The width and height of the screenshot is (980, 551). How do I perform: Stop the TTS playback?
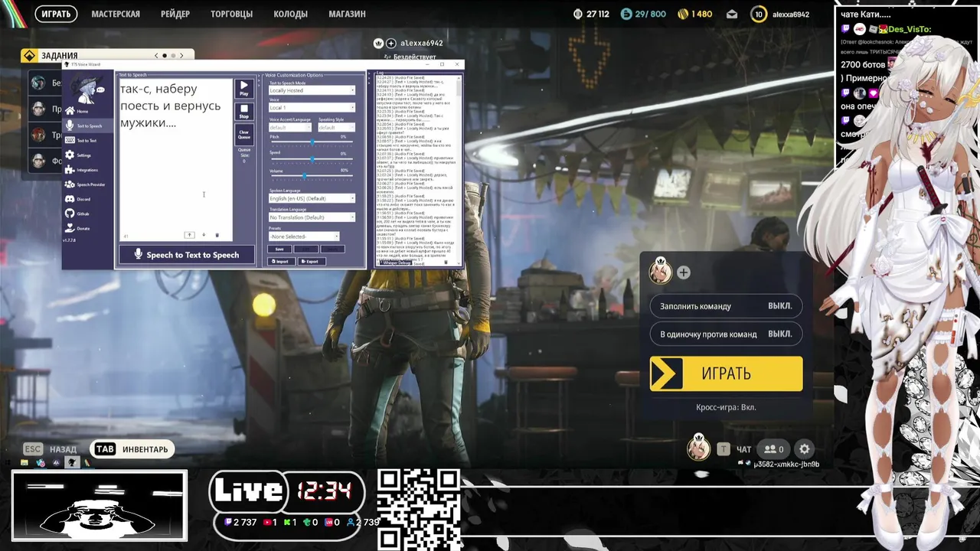243,112
